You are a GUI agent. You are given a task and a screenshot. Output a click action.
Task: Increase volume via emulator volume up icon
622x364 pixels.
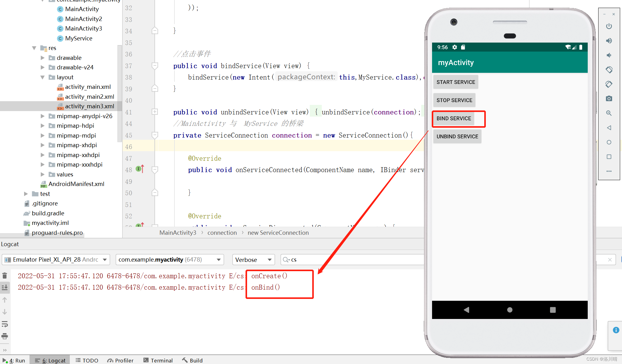[609, 40]
